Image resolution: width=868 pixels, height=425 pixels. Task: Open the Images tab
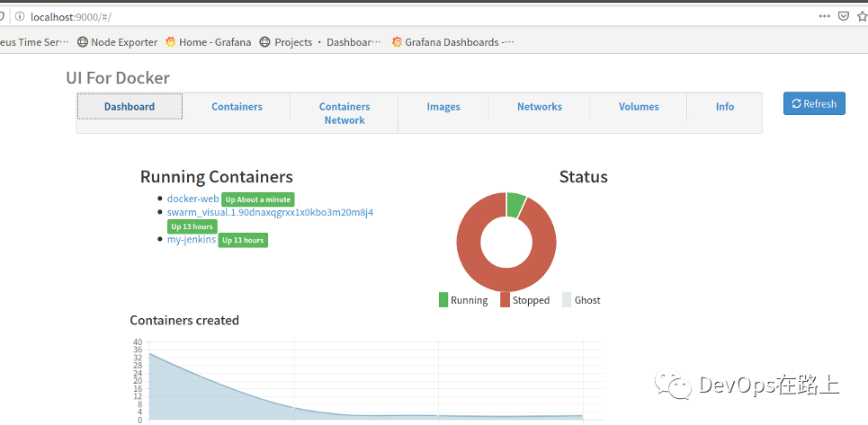[443, 107]
